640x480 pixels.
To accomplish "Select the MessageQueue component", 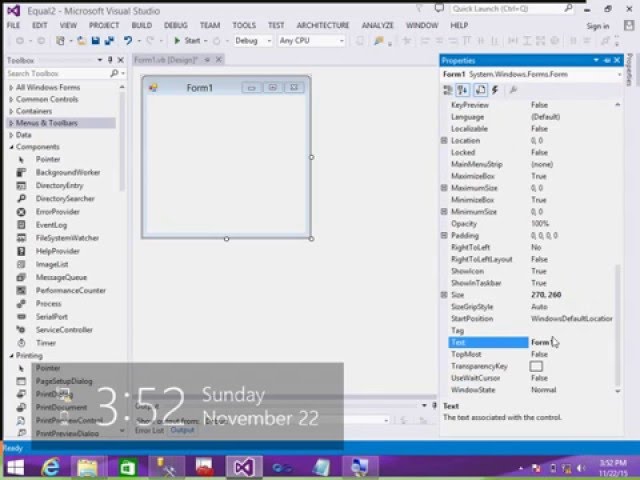I will (x=61, y=277).
